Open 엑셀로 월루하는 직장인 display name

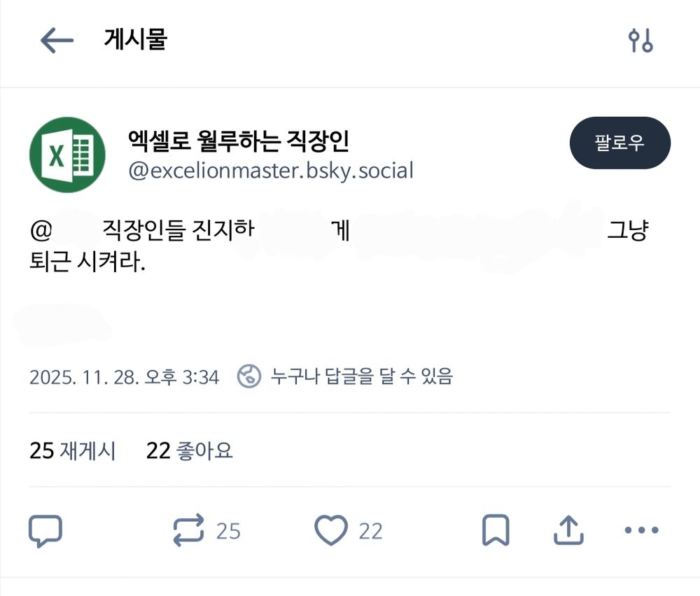[239, 141]
